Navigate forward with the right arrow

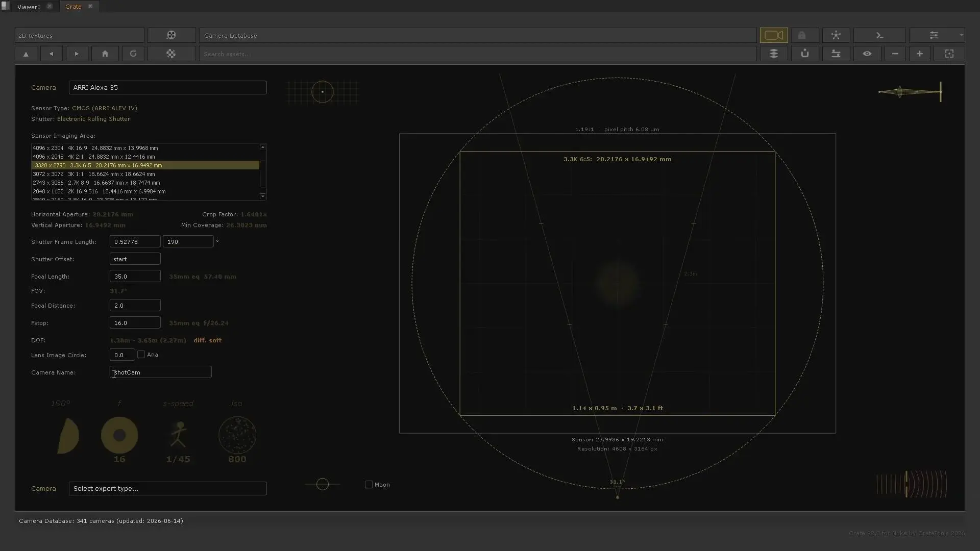click(x=77, y=54)
